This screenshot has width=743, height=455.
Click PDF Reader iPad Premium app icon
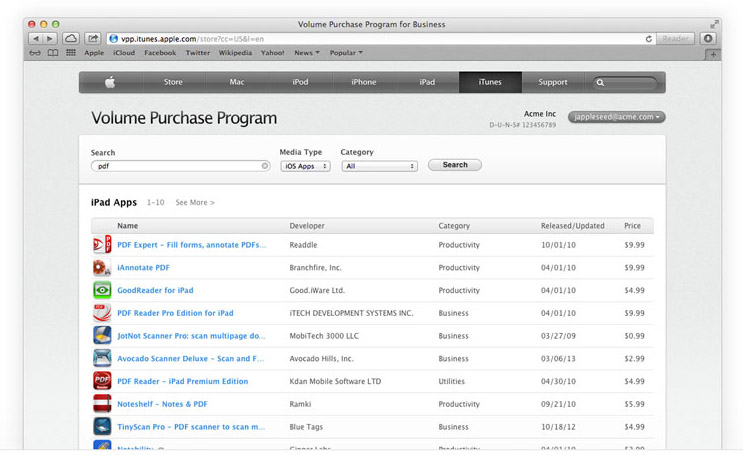(102, 381)
